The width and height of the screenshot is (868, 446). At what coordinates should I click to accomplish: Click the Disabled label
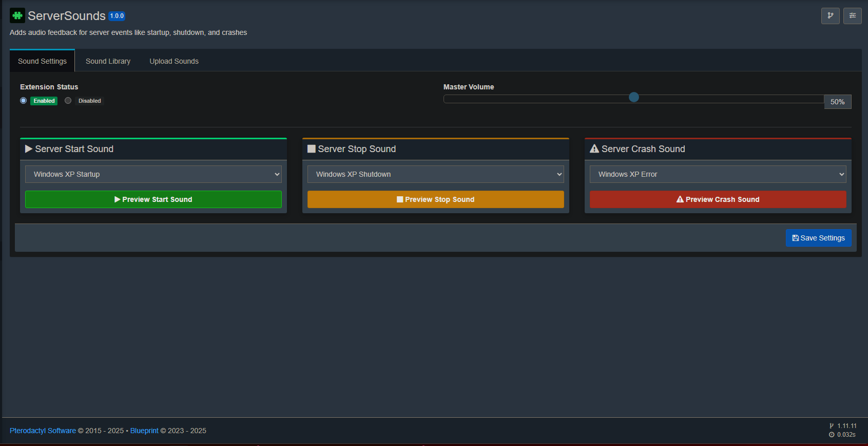tap(90, 101)
